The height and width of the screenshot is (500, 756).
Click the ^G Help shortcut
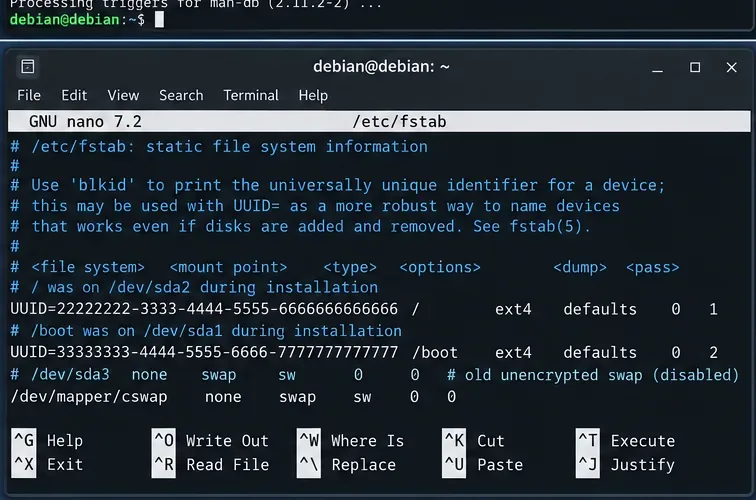tap(47, 440)
